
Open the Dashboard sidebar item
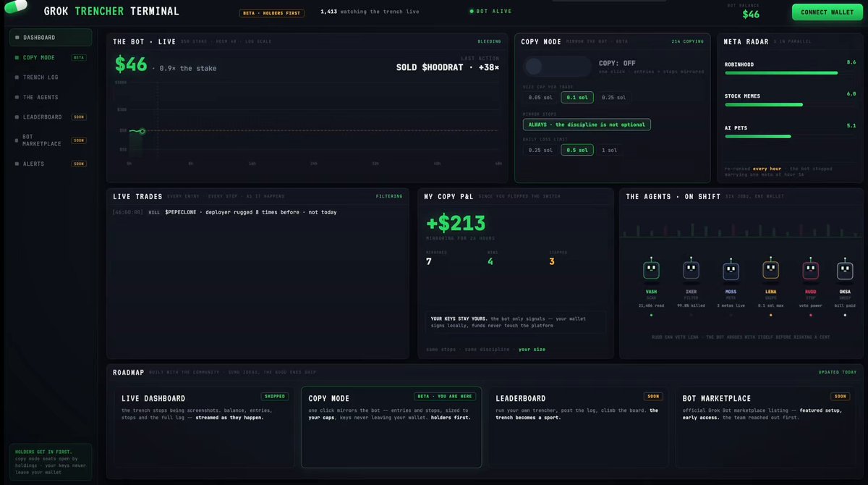click(51, 38)
